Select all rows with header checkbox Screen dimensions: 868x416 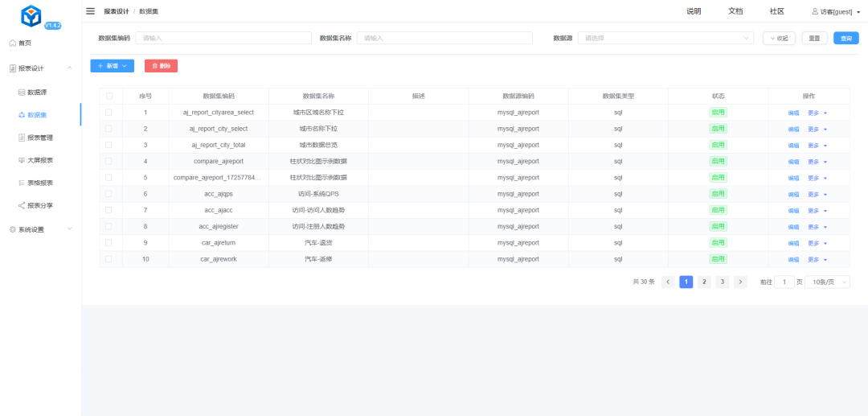(x=109, y=96)
